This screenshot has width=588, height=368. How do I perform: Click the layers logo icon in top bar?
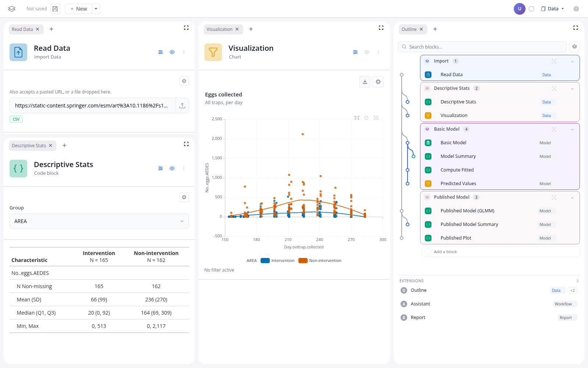[x=12, y=9]
